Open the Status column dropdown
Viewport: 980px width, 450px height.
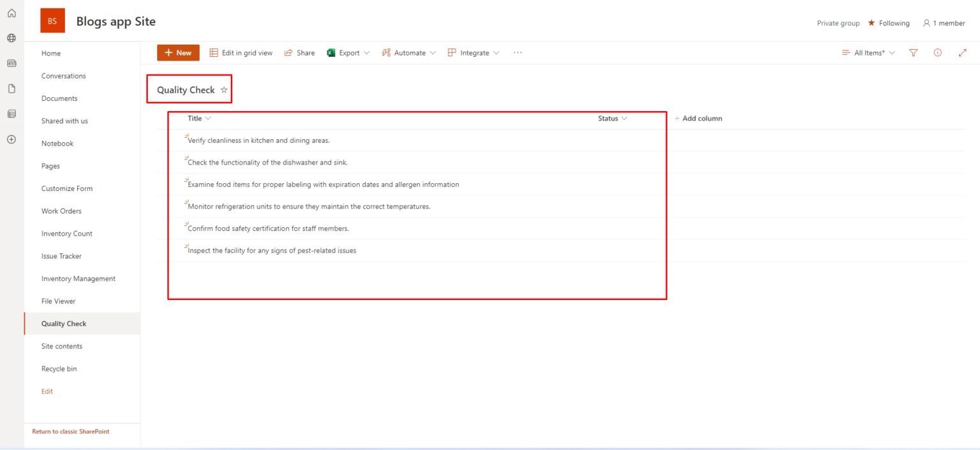(623, 118)
